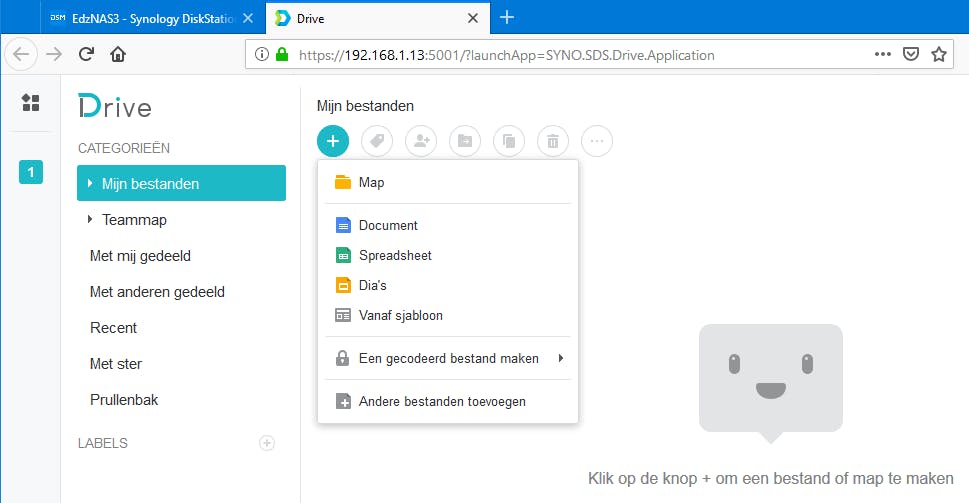Add a new label with plus icon
Image resolution: width=969 pixels, height=503 pixels.
[x=267, y=443]
